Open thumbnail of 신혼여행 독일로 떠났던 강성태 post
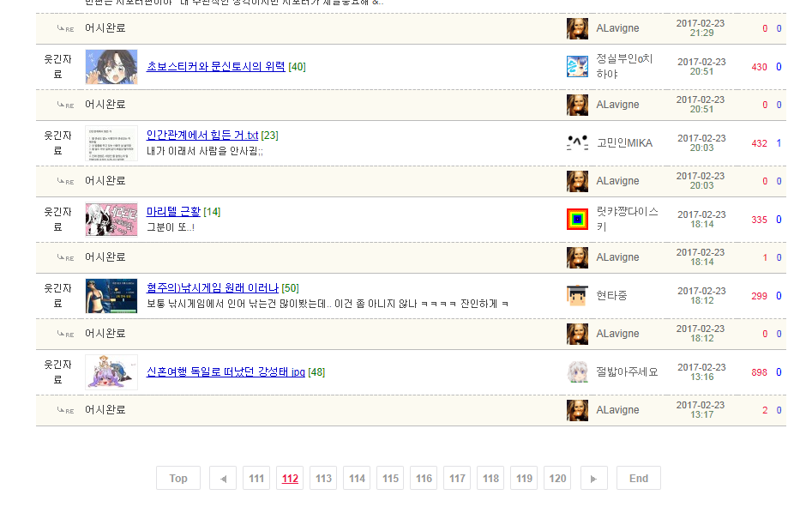The width and height of the screenshot is (812, 507). [x=111, y=372]
